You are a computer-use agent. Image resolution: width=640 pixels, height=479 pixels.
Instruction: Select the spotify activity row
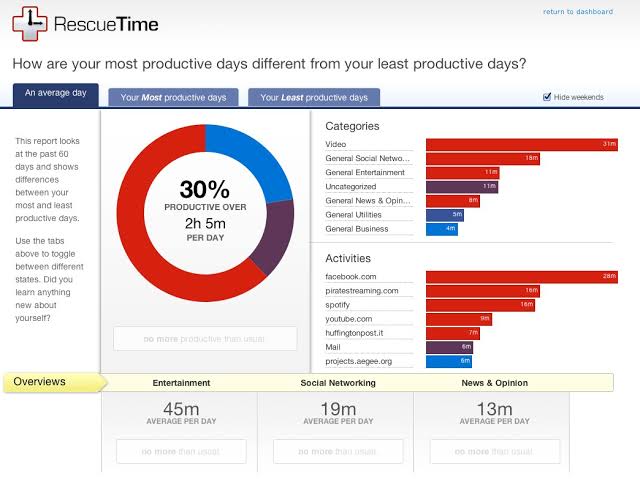[339, 305]
